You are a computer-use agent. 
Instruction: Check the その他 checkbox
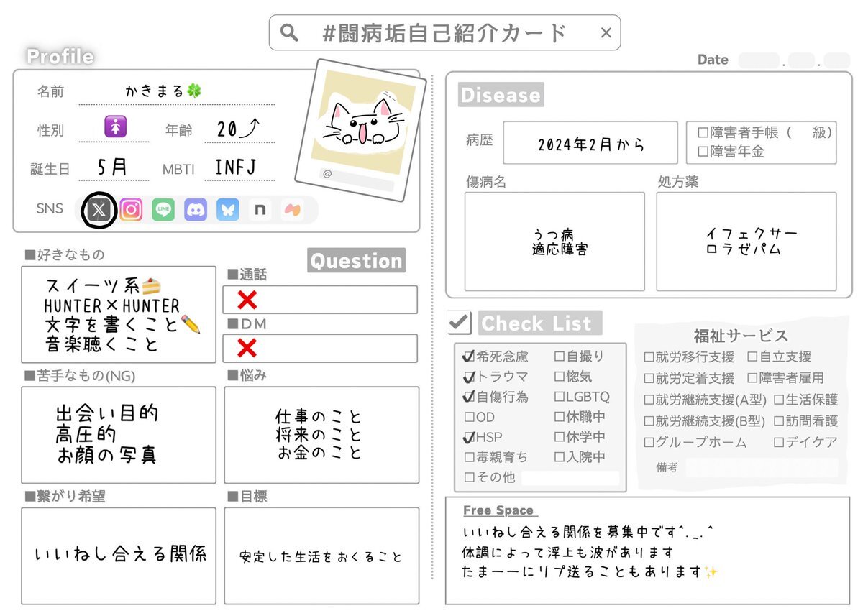pyautogui.click(x=469, y=477)
